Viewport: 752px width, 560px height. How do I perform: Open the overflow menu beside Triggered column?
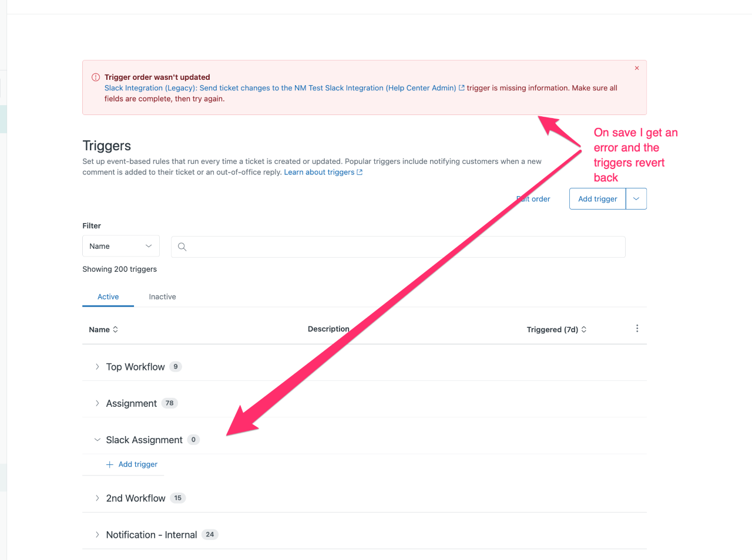click(637, 329)
